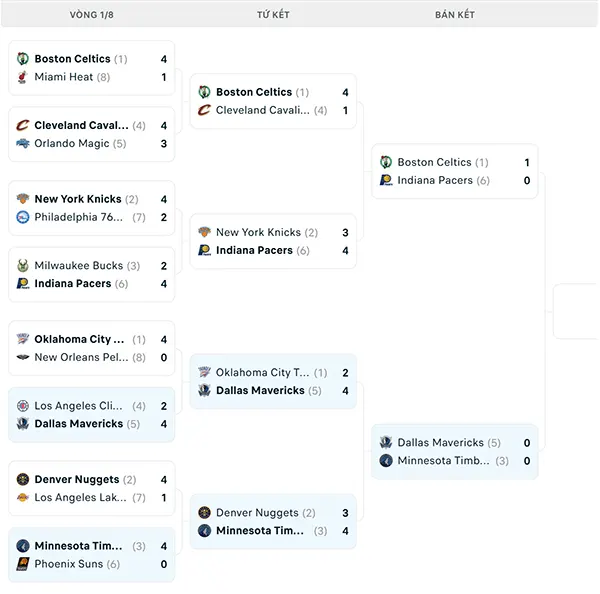Open the Los Angeles Cli... (4) team name
600x594 pixels.
coord(90,405)
